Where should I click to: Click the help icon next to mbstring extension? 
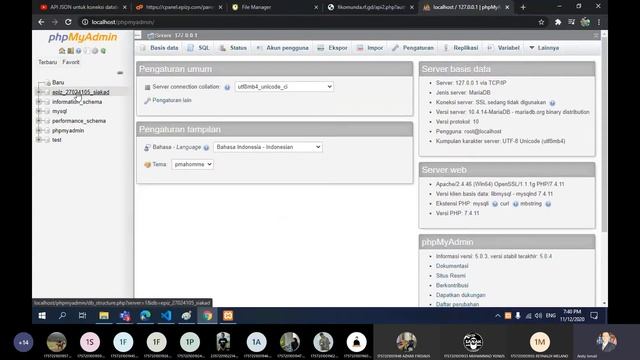click(548, 204)
